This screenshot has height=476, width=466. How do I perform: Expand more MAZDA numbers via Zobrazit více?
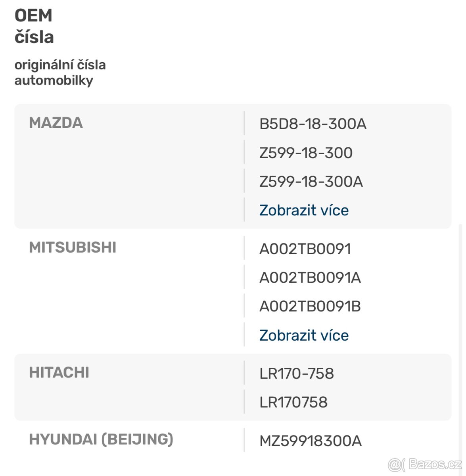coord(304,210)
